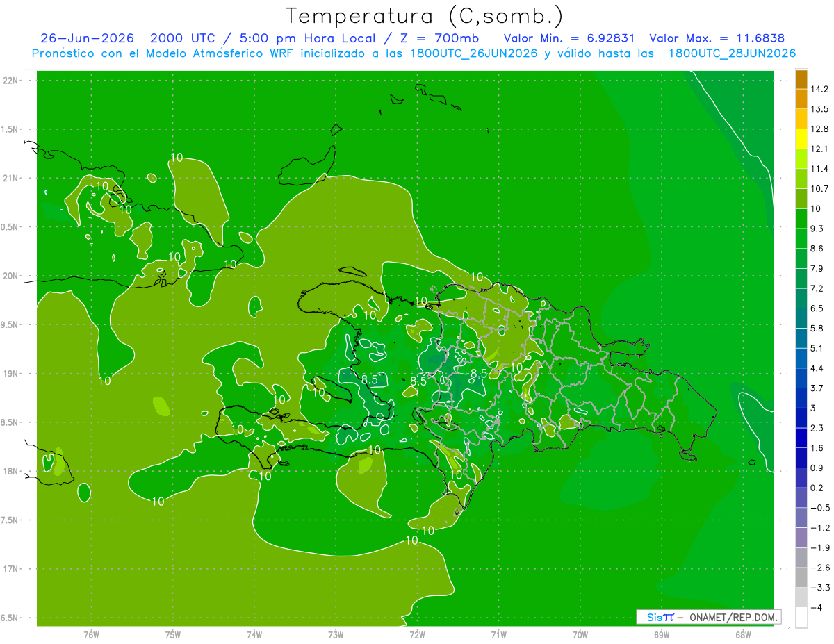The image size is (834, 644).
Task: Click the '12.8' colorbar label
Action: tap(820, 129)
